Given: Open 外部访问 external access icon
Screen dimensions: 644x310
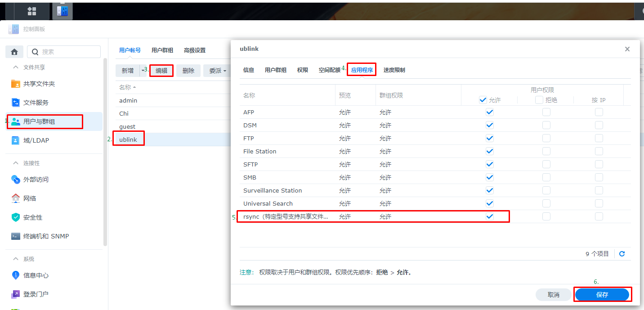Looking at the screenshot, I should click(16, 180).
